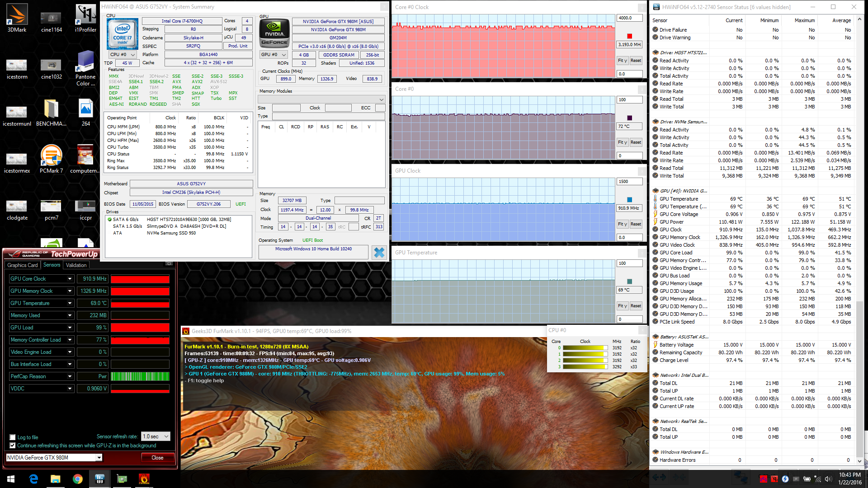This screenshot has width=868, height=488.
Task: Switch to the Validation tab
Action: pos(76,265)
